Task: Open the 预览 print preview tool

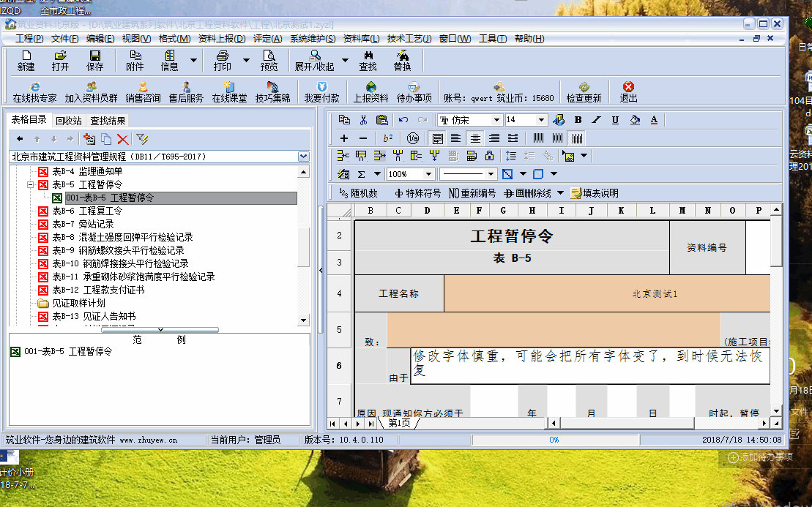Action: [269, 60]
